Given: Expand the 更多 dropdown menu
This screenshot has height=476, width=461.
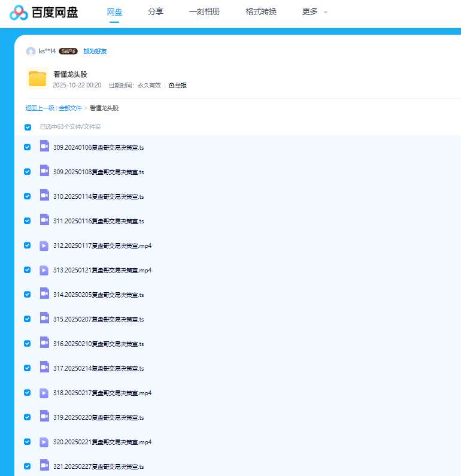Looking at the screenshot, I should [x=315, y=12].
